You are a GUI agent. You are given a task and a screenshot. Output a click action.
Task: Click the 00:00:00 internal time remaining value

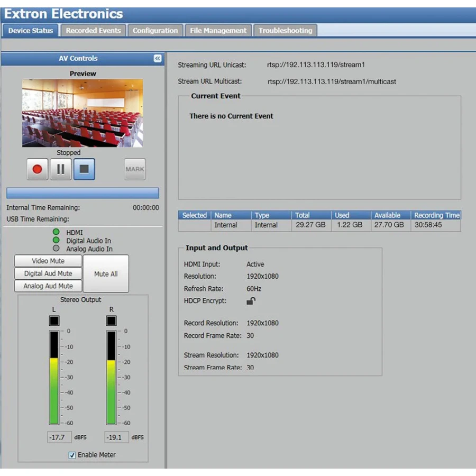click(x=146, y=208)
